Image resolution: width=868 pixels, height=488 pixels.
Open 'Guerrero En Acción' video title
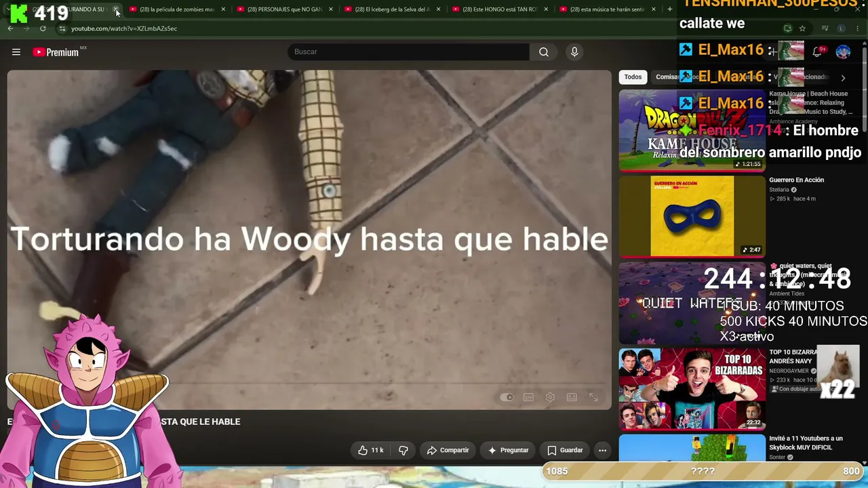[x=796, y=180]
